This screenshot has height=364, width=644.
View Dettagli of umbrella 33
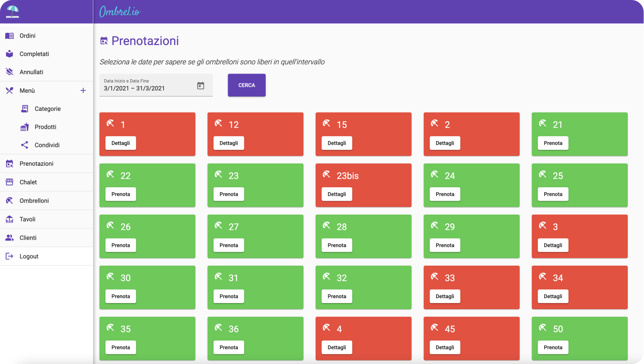point(445,297)
